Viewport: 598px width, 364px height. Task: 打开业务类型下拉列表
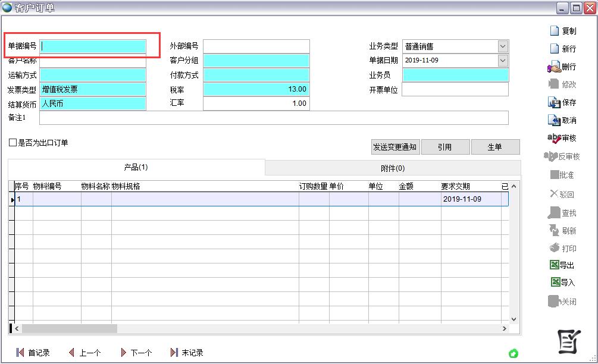(x=503, y=46)
